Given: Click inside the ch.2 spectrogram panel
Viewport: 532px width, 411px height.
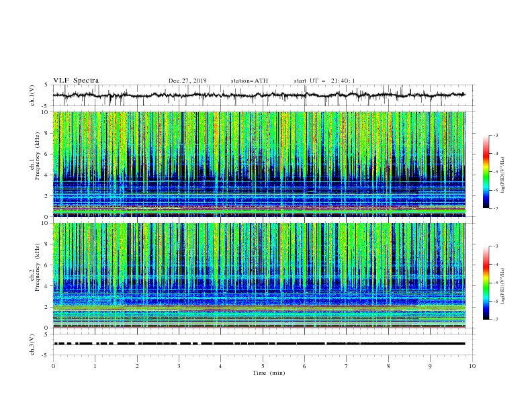Looking at the screenshot, I should click(x=259, y=275).
